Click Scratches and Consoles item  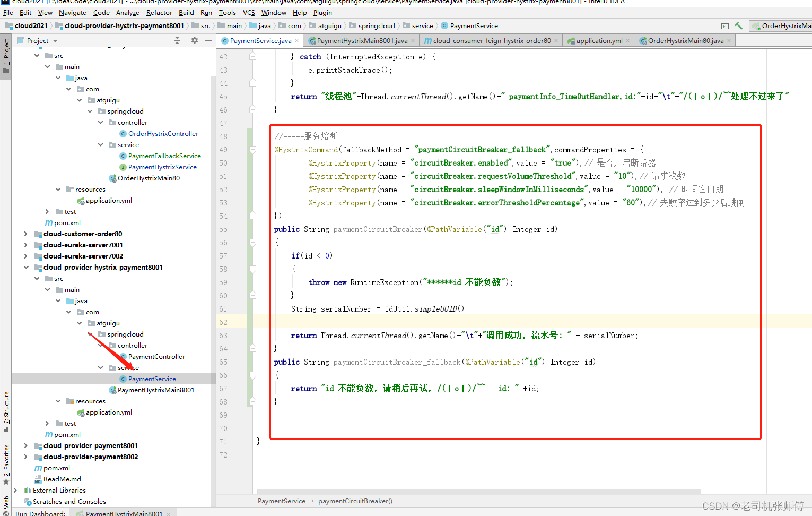[x=69, y=502]
